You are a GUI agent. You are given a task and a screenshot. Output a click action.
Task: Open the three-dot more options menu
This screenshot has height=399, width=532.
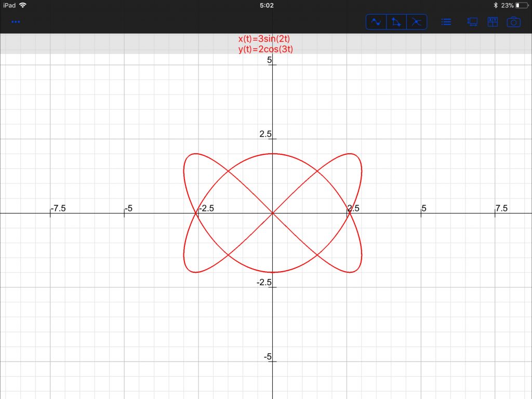click(x=16, y=22)
